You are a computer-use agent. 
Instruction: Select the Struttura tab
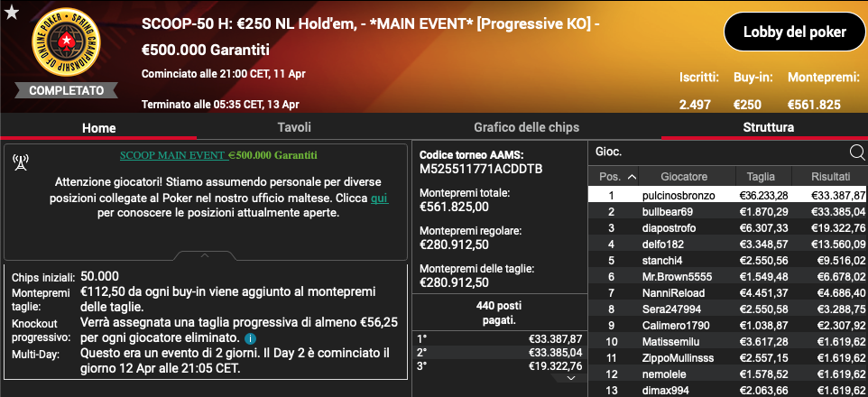pyautogui.click(x=769, y=127)
